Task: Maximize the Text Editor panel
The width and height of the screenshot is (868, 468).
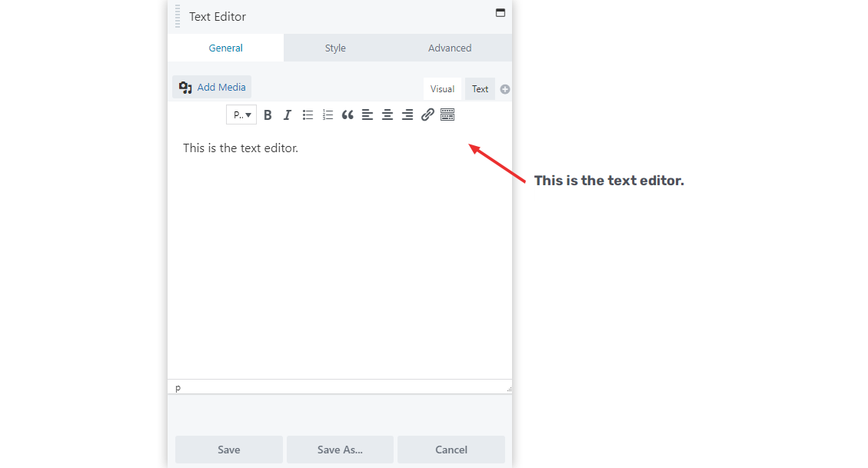Action: coord(501,13)
